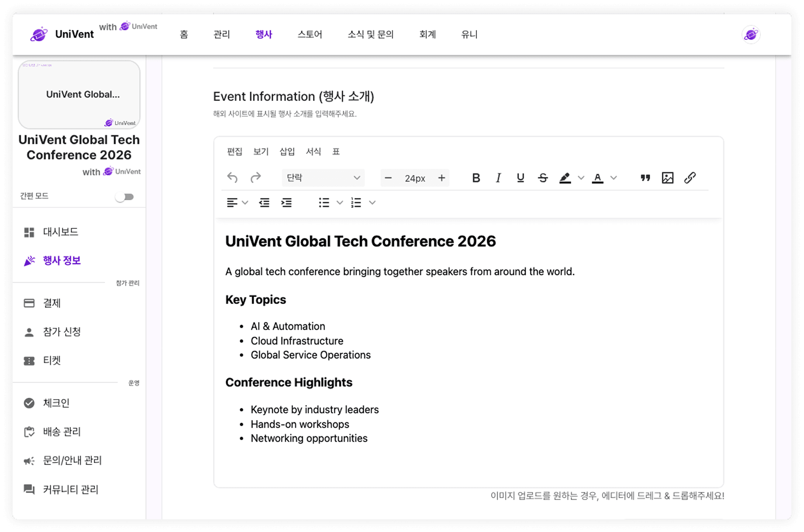
Task: Apply bulleted list formatting
Action: pyautogui.click(x=324, y=203)
